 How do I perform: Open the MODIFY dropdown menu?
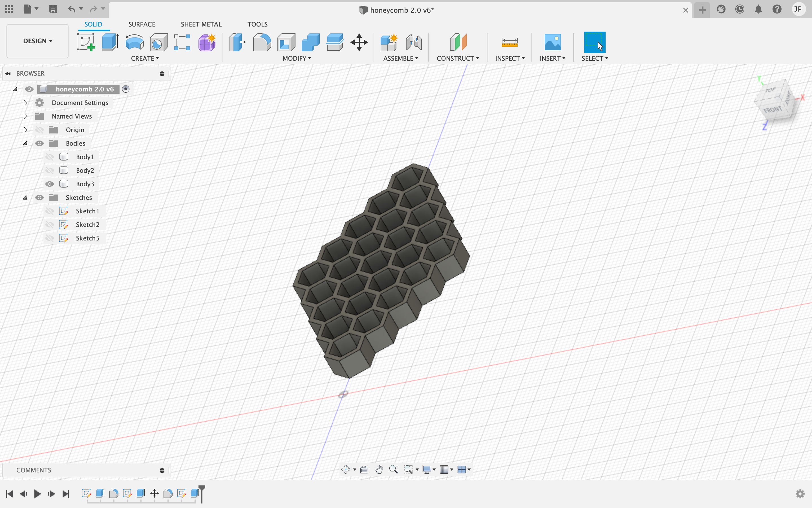297,58
